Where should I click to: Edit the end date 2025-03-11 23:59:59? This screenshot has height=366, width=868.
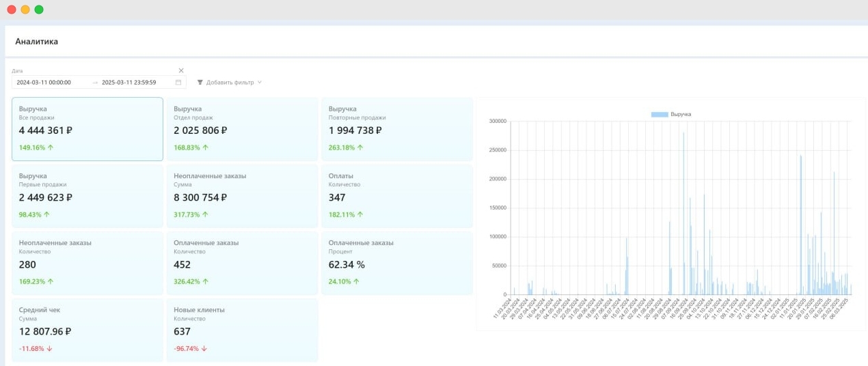click(x=129, y=82)
